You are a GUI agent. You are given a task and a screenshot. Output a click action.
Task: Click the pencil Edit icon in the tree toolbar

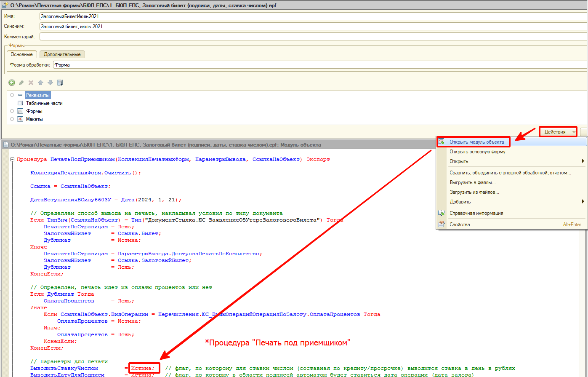[x=21, y=83]
